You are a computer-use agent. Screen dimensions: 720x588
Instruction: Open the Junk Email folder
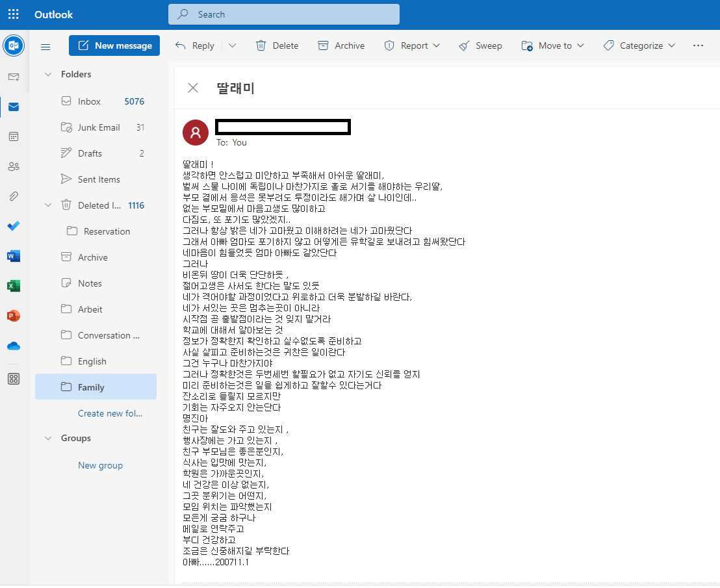point(96,127)
